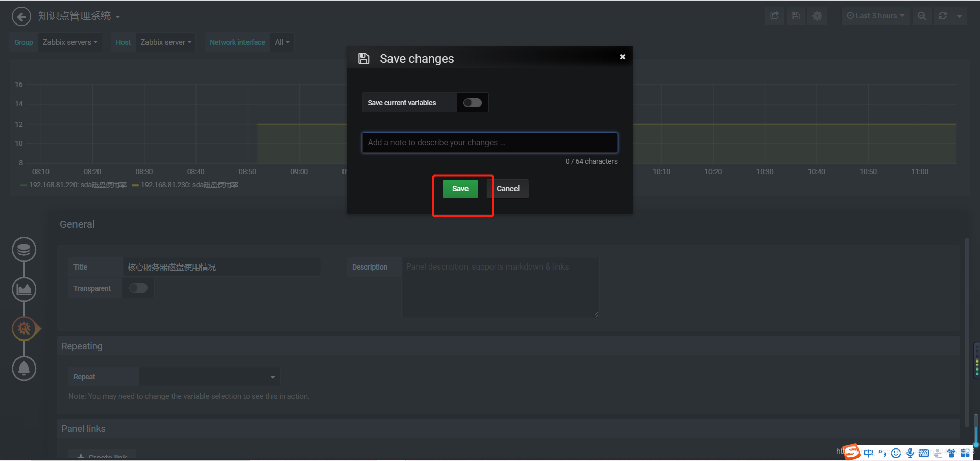The image size is (980, 461).
Task: Open the Network interface All dropdown
Action: (x=282, y=42)
